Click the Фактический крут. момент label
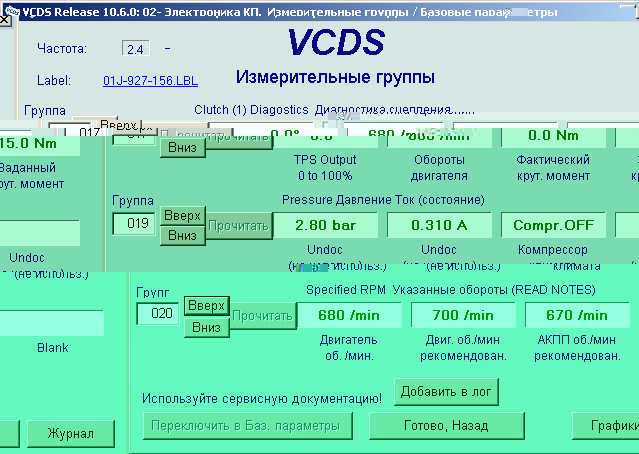The width and height of the screenshot is (639, 454). pyautogui.click(x=553, y=168)
